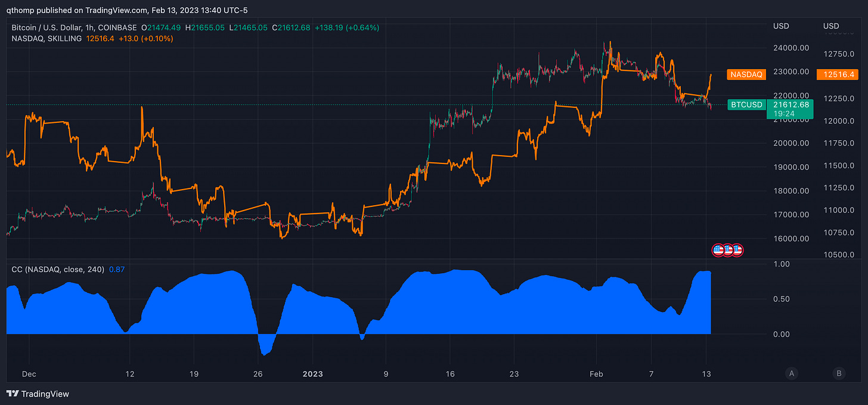This screenshot has height=405, width=868.
Task: Click the rightmost US flag economic event icon
Action: (737, 250)
